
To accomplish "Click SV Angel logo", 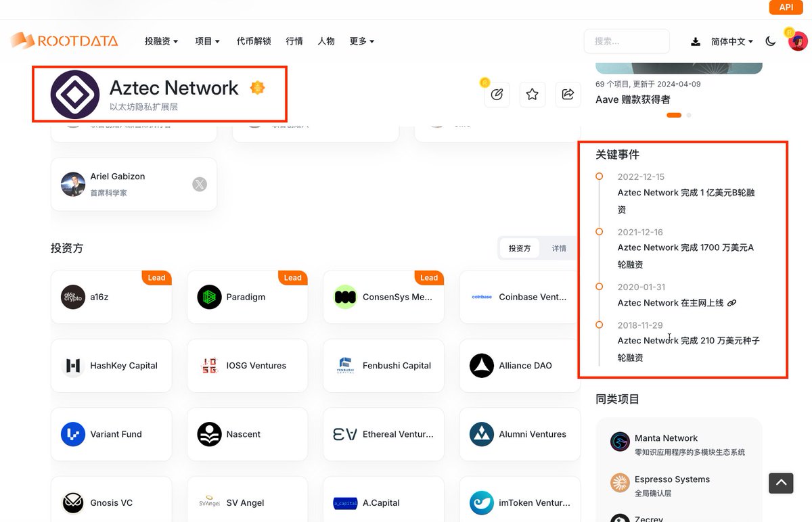I will (210, 502).
